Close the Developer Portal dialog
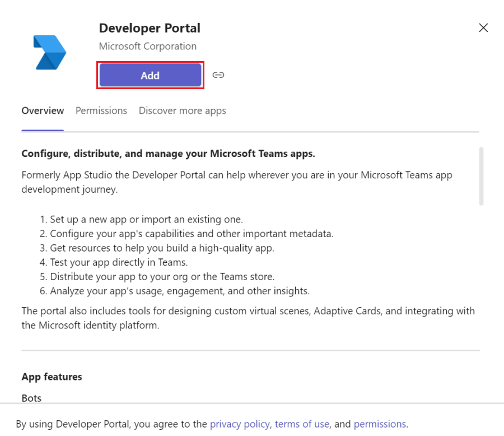Viewport: 504px width, 436px height. pos(483,27)
